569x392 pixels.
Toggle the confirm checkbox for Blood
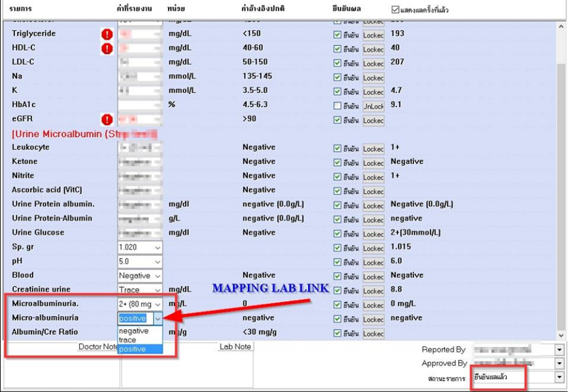click(337, 276)
